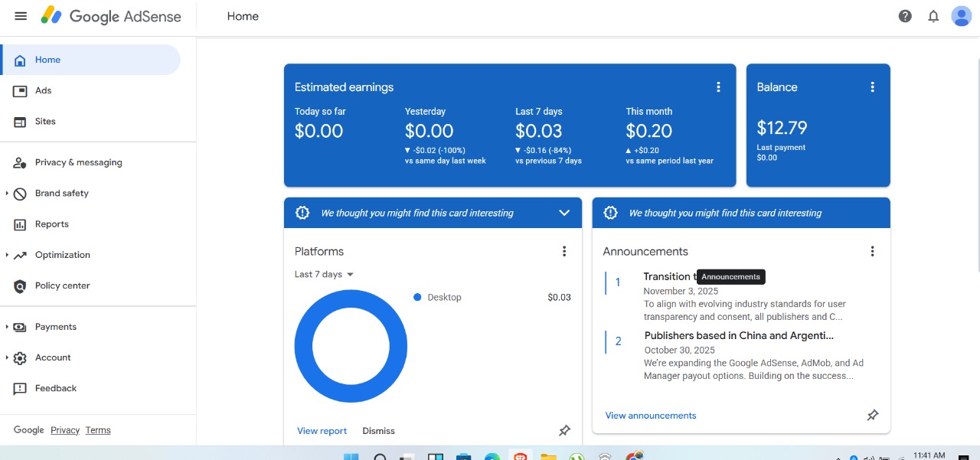Click the blue Desktop donut chart ring

pyautogui.click(x=304, y=347)
